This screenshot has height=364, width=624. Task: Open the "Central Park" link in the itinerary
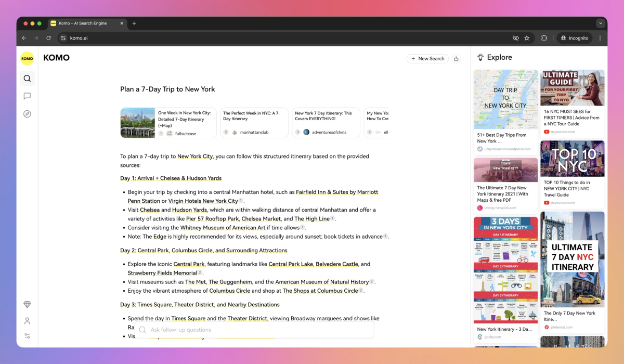tap(189, 264)
